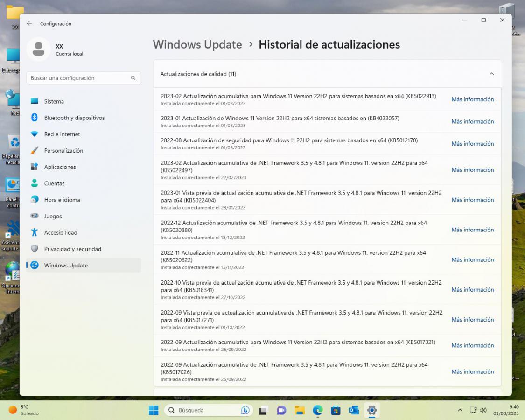Open the Hora e idioma section
This screenshot has height=420, width=525.
62,200
